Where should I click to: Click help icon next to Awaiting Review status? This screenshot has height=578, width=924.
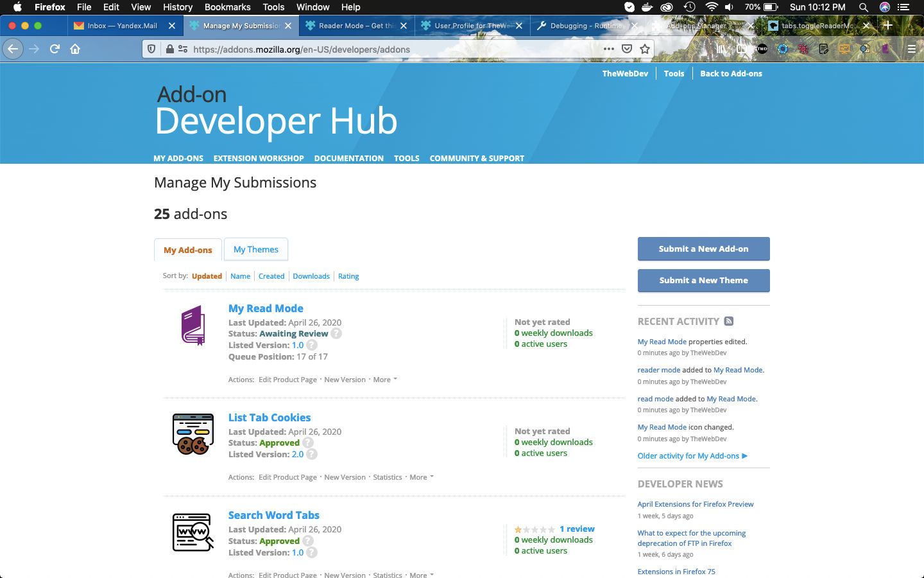pos(336,333)
